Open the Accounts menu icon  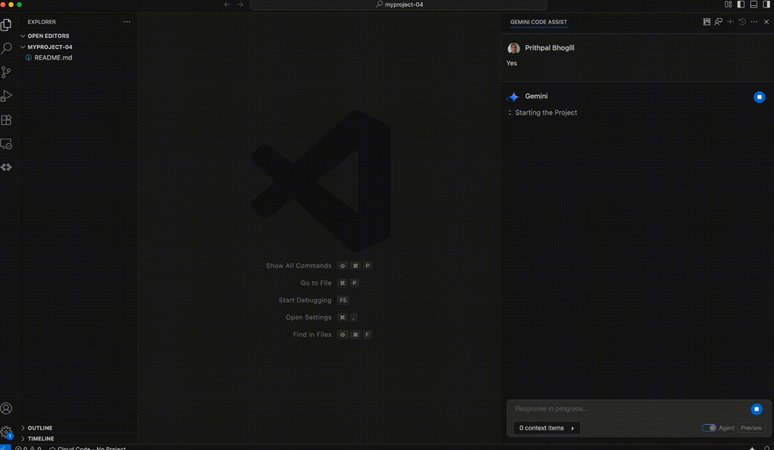pos(6,408)
